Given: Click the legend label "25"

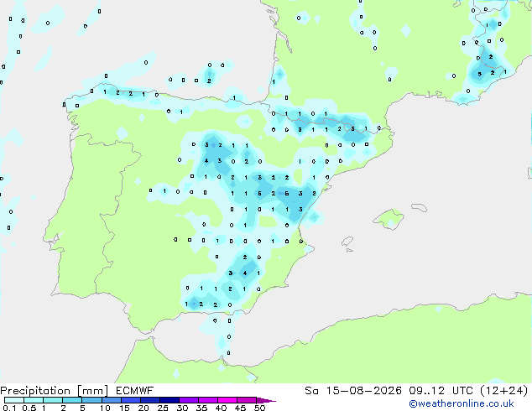Looking at the screenshot, I should point(163,408).
